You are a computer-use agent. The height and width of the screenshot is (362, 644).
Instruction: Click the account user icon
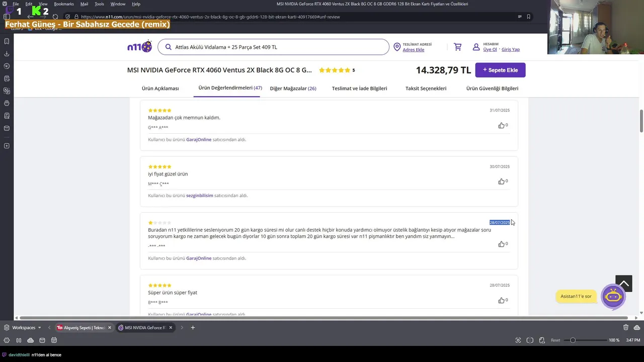click(x=476, y=47)
